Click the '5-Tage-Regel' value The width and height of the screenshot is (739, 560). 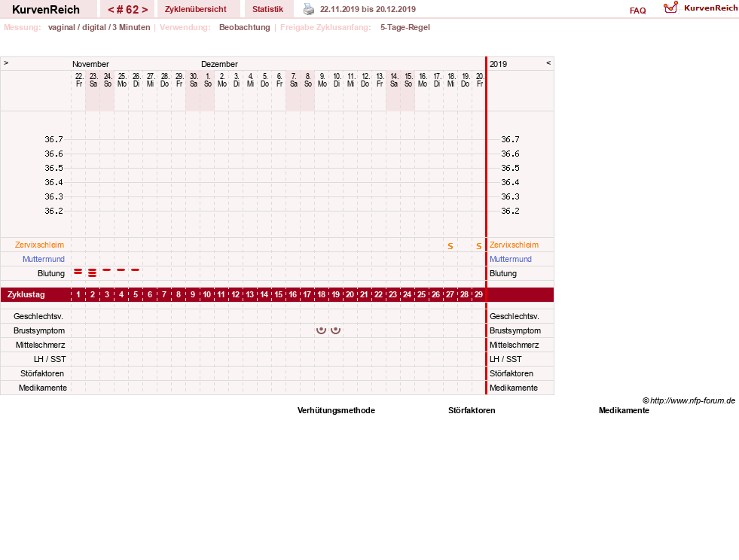(405, 27)
